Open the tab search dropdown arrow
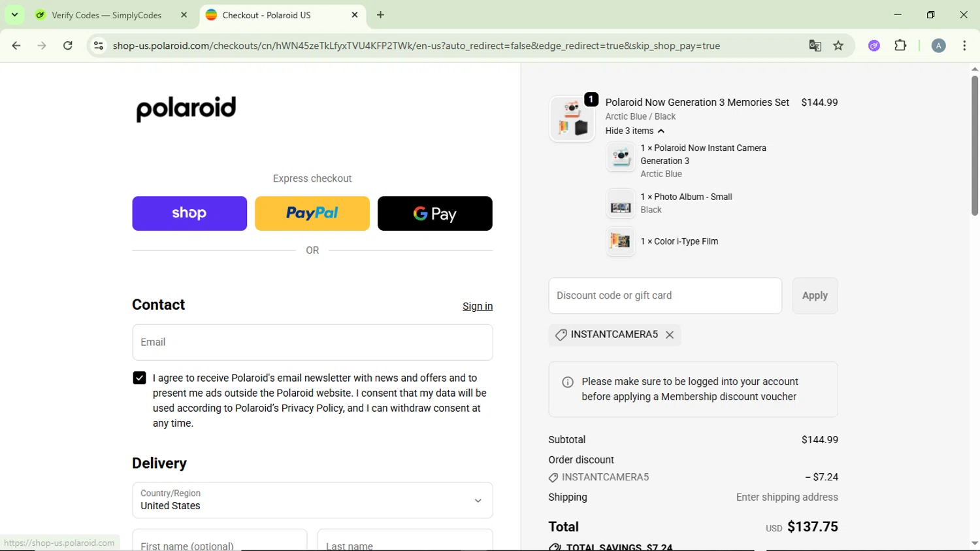Screen dimensions: 980x551 [x=14, y=15]
